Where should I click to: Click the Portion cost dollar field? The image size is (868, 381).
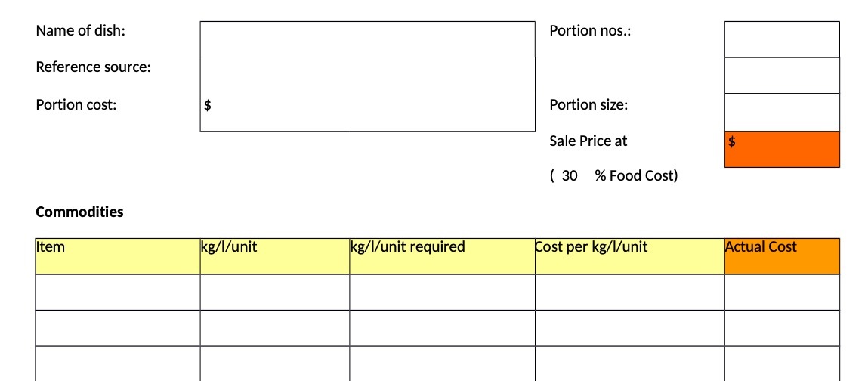368,113
